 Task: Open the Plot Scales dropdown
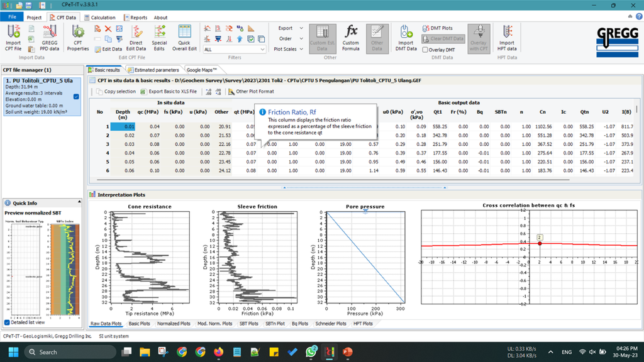pos(288,49)
